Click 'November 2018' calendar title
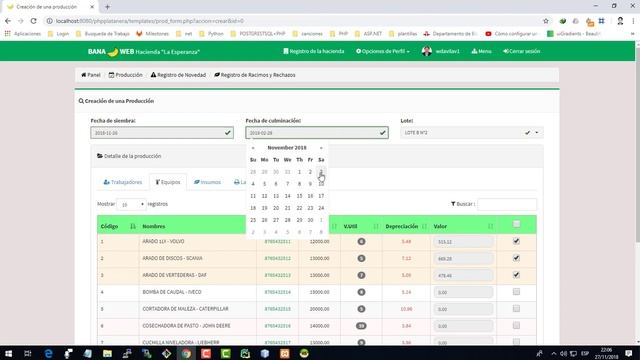Viewport: 640px width, 360px height. tap(287, 148)
